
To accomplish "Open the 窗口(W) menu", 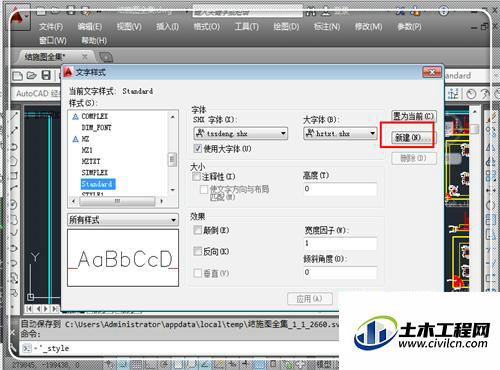I will coord(53,41).
